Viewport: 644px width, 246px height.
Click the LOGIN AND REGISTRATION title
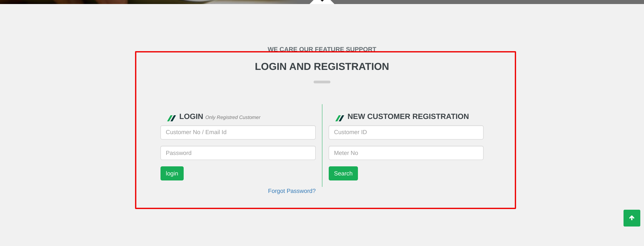(322, 67)
